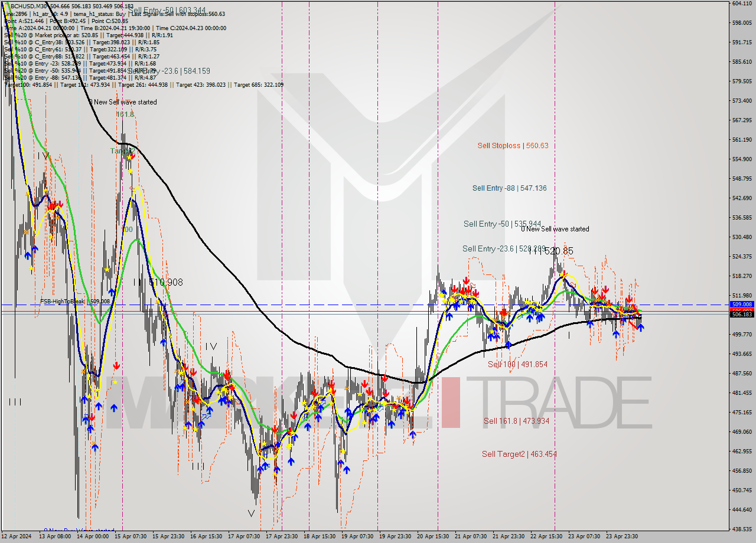
Task: Click the 604.110 price axis label
Action: (x=742, y=4)
